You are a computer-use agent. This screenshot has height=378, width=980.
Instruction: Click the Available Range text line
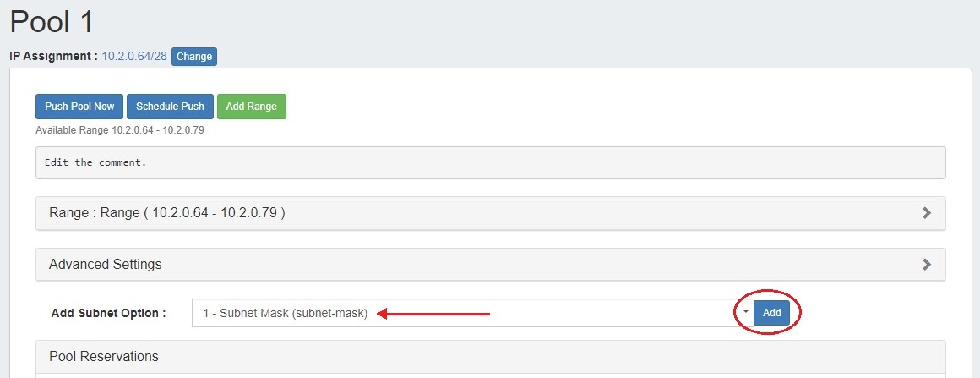click(120, 131)
